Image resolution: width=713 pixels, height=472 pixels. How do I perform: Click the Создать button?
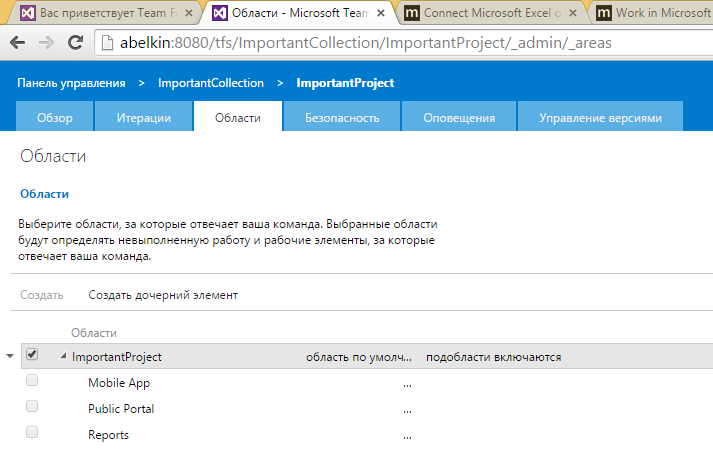pyautogui.click(x=41, y=295)
